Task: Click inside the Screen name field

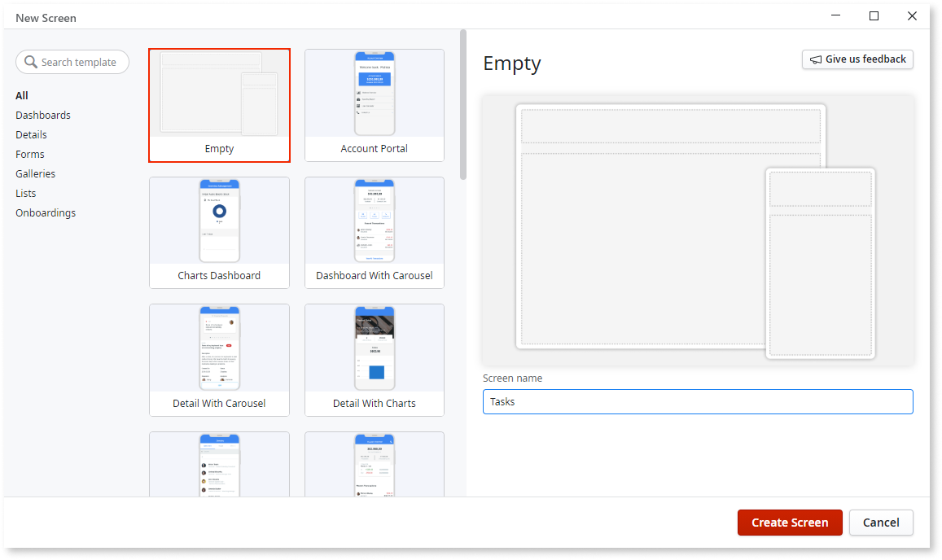Action: coord(698,401)
